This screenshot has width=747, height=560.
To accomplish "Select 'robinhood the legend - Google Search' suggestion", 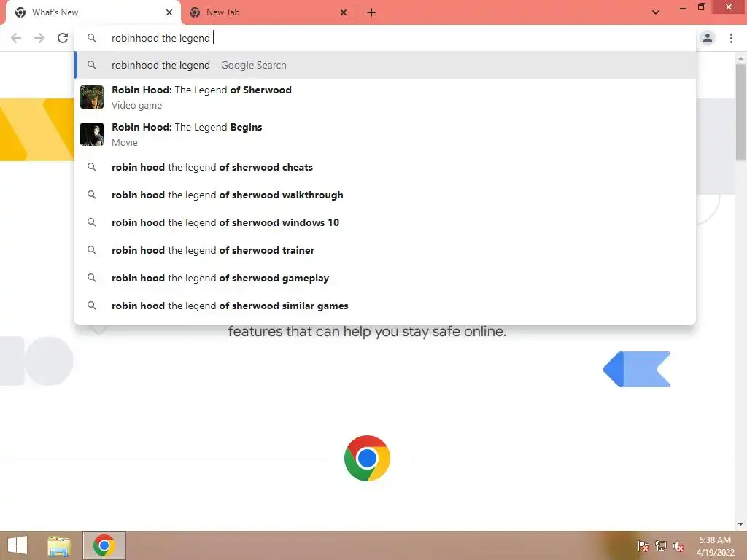I will pyautogui.click(x=385, y=65).
